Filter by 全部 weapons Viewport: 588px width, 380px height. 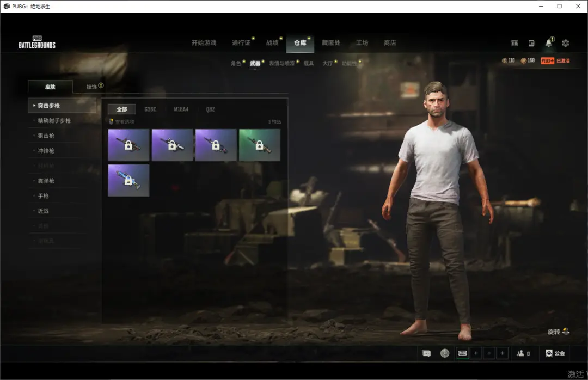click(122, 109)
